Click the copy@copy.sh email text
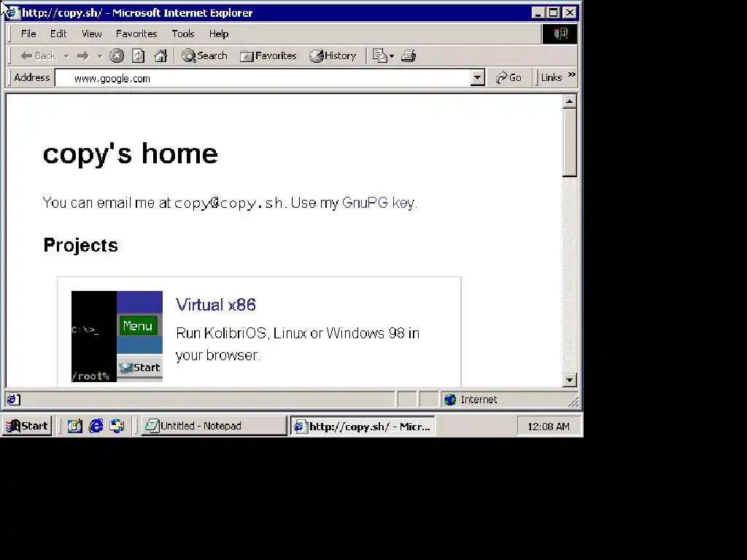 tap(228, 203)
